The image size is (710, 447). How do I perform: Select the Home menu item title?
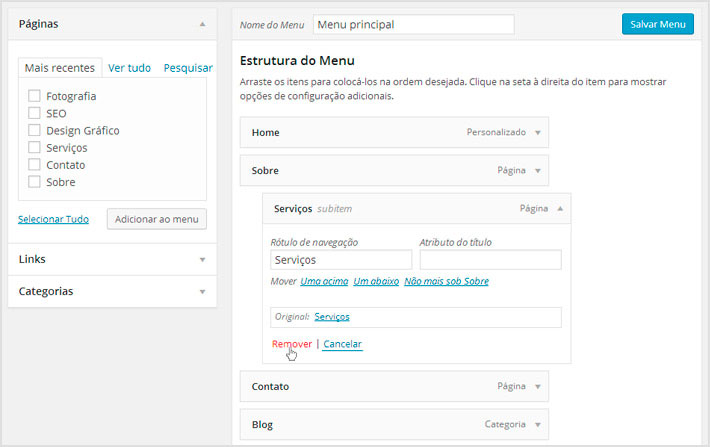point(265,133)
